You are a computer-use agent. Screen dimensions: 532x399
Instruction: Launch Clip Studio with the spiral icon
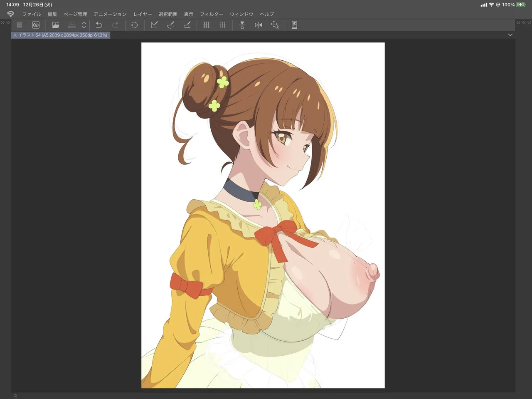point(36,25)
